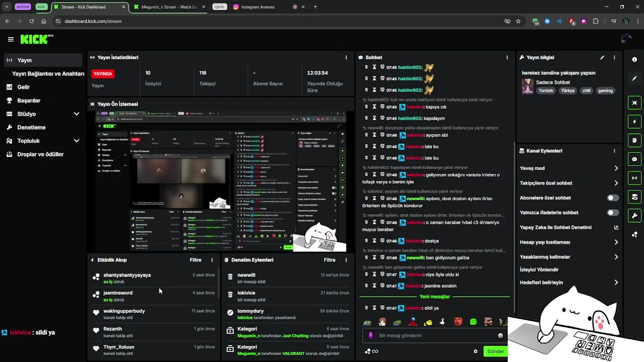Click the Kick logo
The width and height of the screenshot is (644, 362).
(x=37, y=39)
